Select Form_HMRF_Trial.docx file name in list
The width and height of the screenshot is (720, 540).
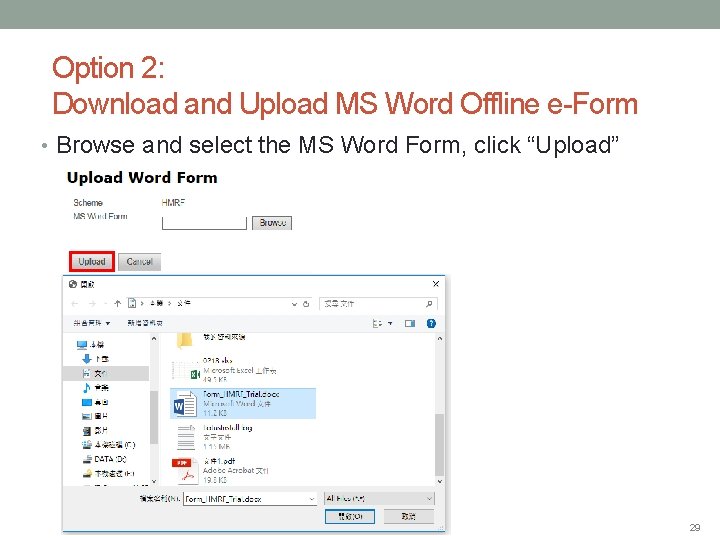(x=241, y=394)
